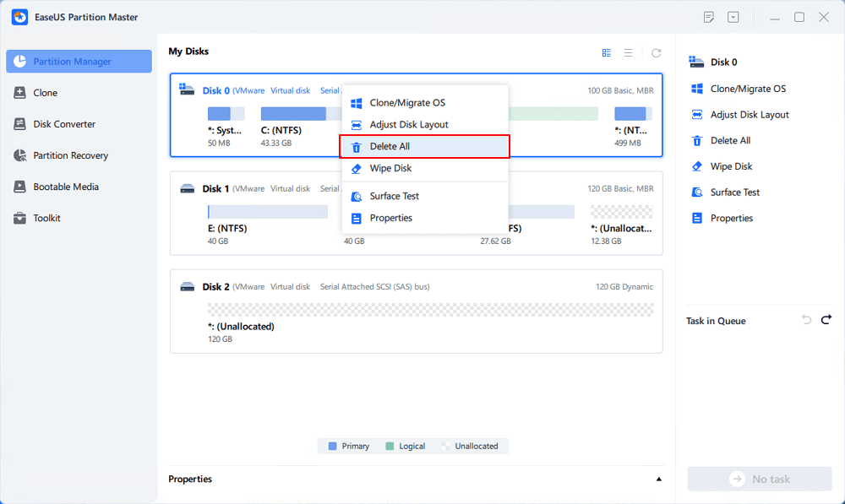Click the Logical legend swatch
Image resolution: width=845 pixels, height=504 pixels.
390,446
